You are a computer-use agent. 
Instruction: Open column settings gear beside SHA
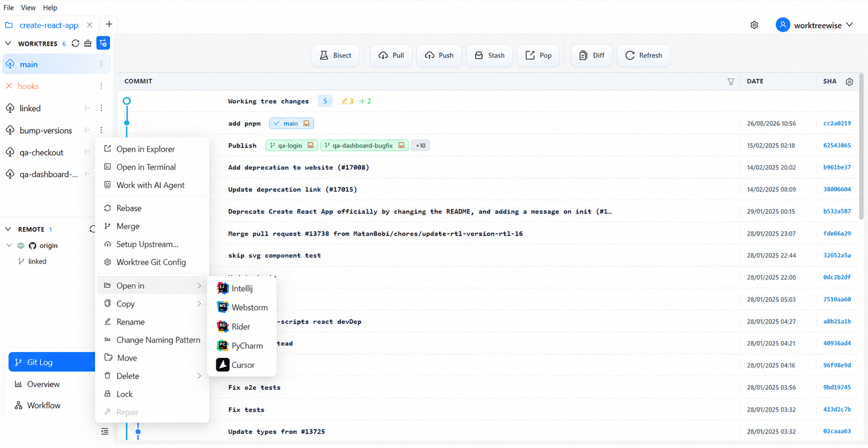(x=849, y=82)
